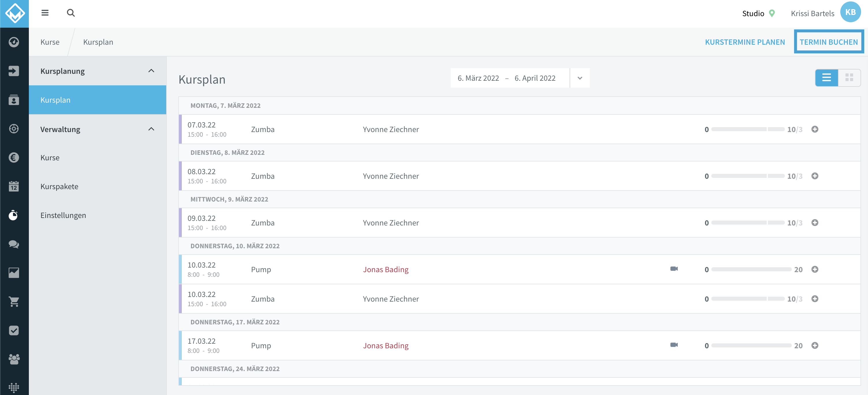Switch to list view

point(826,78)
